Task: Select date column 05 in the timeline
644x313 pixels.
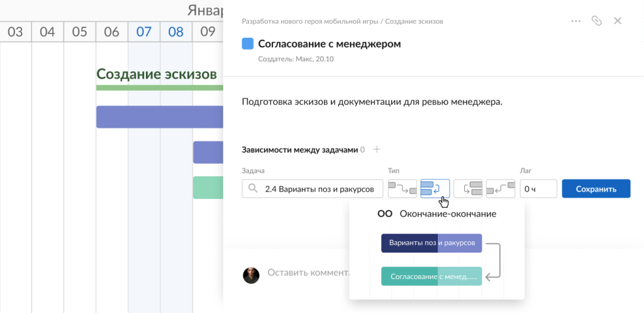Action: point(80,31)
